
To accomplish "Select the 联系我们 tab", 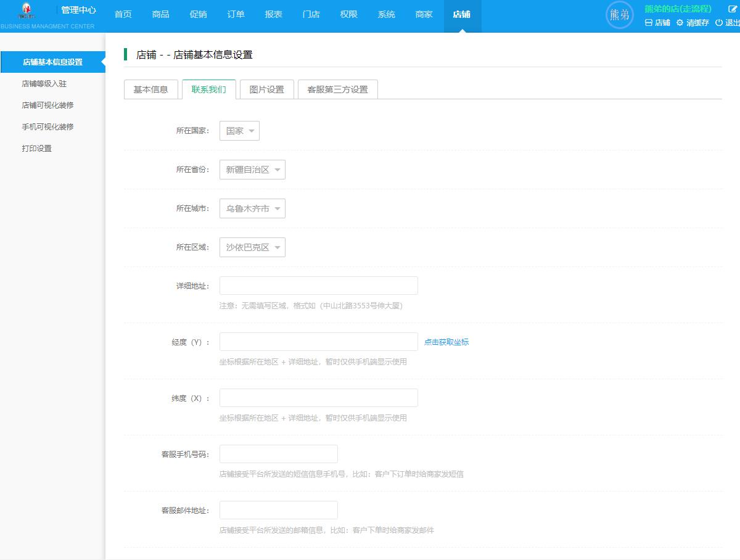I will coord(208,89).
